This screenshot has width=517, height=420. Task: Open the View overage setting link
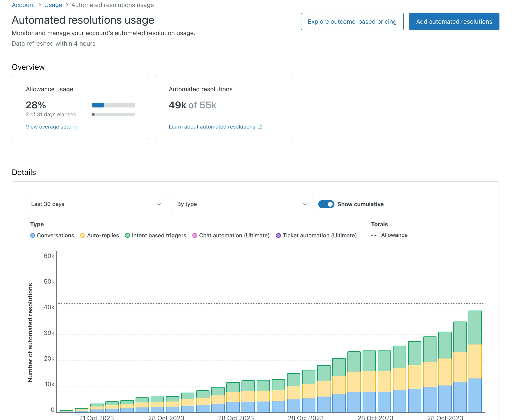click(52, 127)
